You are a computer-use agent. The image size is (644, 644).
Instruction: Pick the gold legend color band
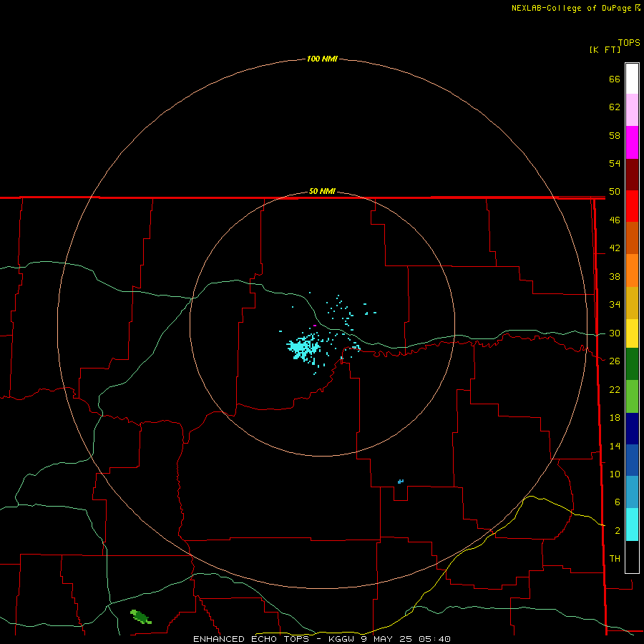point(632,303)
